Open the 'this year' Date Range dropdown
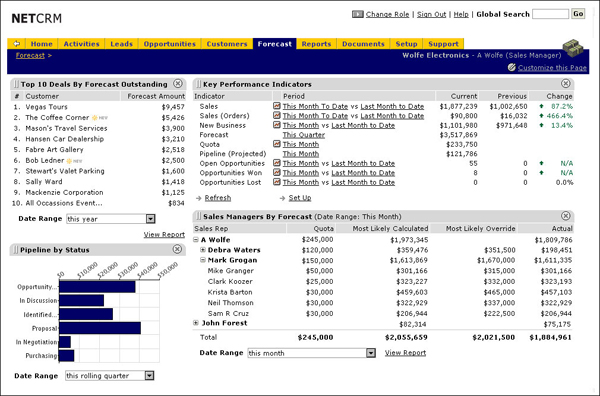The image size is (600, 396). click(151, 219)
